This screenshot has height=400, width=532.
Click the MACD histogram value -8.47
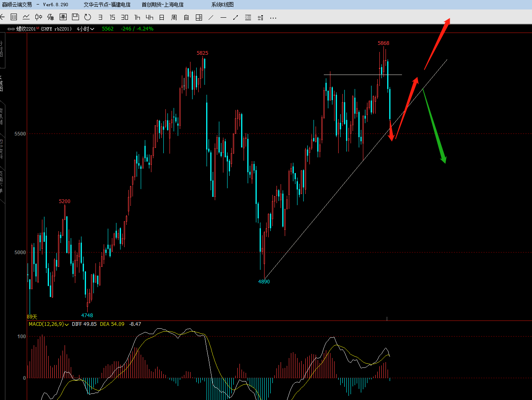[135, 324]
